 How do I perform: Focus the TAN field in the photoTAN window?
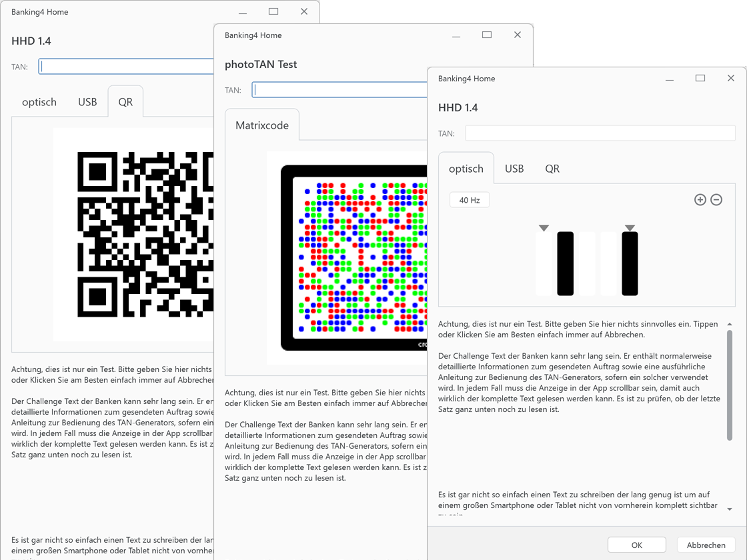(x=340, y=90)
